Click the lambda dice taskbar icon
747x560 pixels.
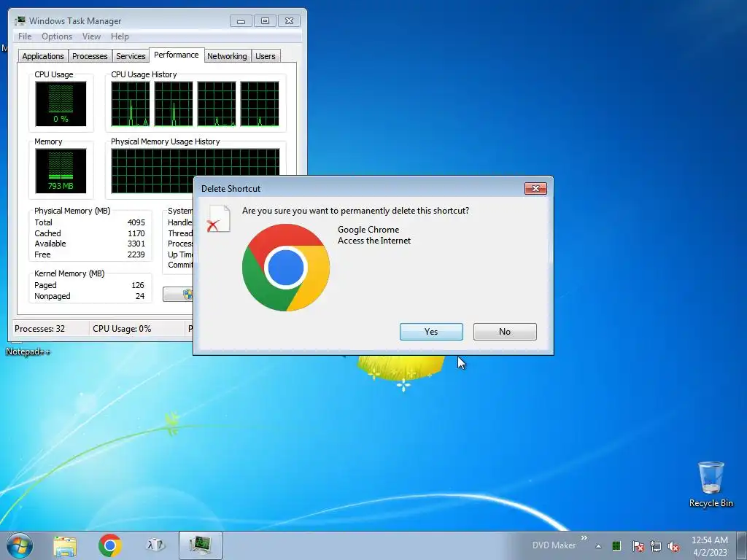tap(155, 545)
